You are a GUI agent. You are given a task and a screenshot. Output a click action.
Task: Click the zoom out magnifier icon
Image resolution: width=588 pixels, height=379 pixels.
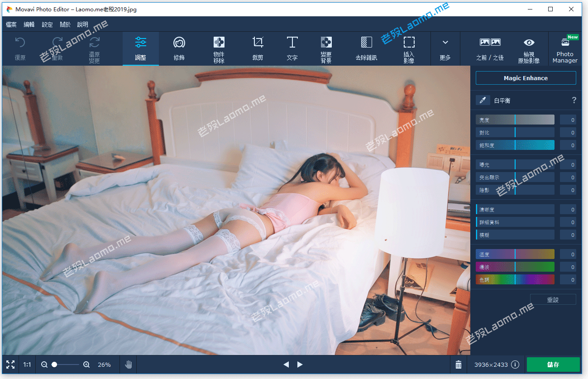click(44, 365)
